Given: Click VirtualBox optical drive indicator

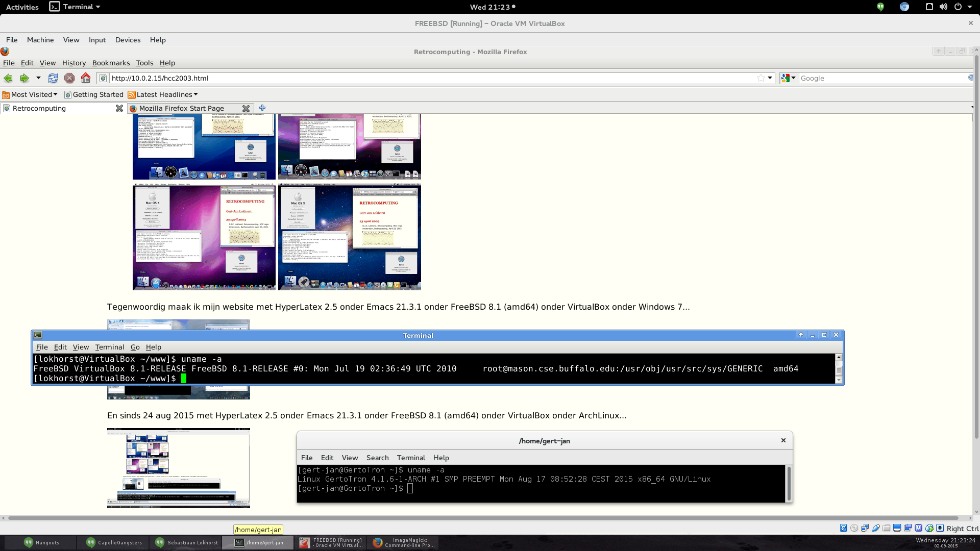Looking at the screenshot, I should (x=854, y=528).
